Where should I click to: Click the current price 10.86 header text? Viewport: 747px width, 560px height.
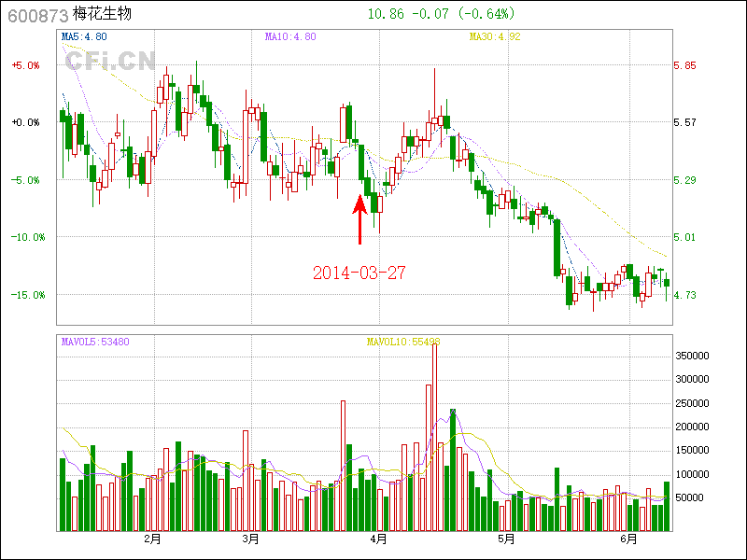pyautogui.click(x=387, y=14)
